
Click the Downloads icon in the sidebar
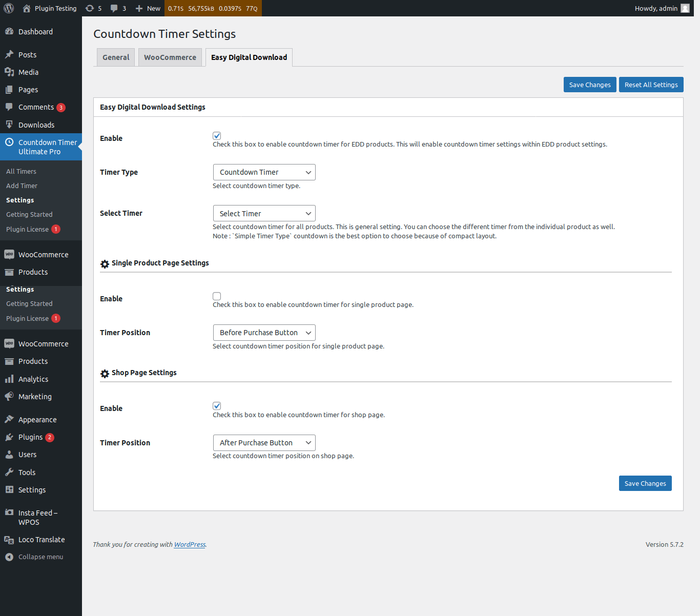click(9, 125)
